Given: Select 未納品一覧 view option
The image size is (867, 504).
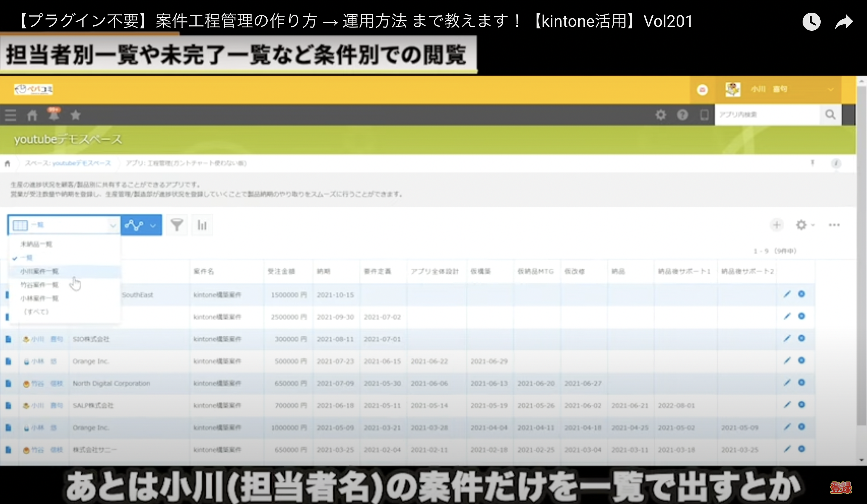Looking at the screenshot, I should point(36,244).
